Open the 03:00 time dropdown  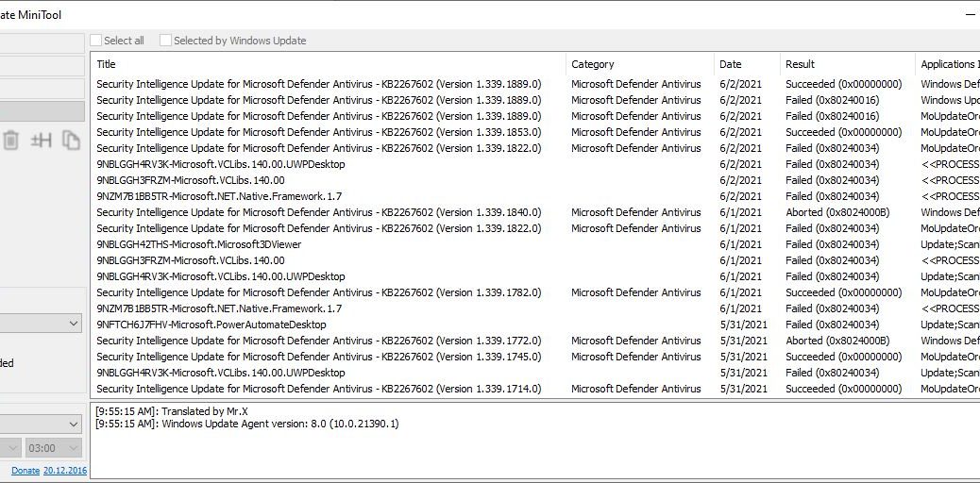[54, 448]
